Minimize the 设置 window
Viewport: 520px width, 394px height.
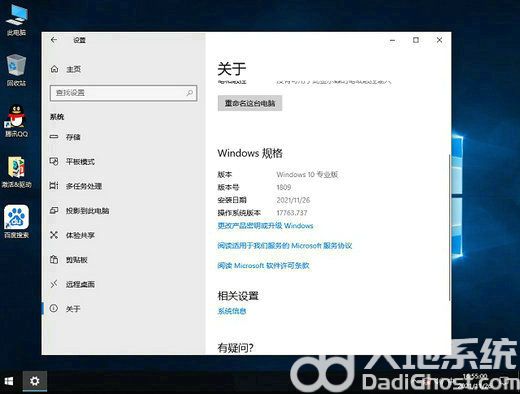[x=393, y=40]
